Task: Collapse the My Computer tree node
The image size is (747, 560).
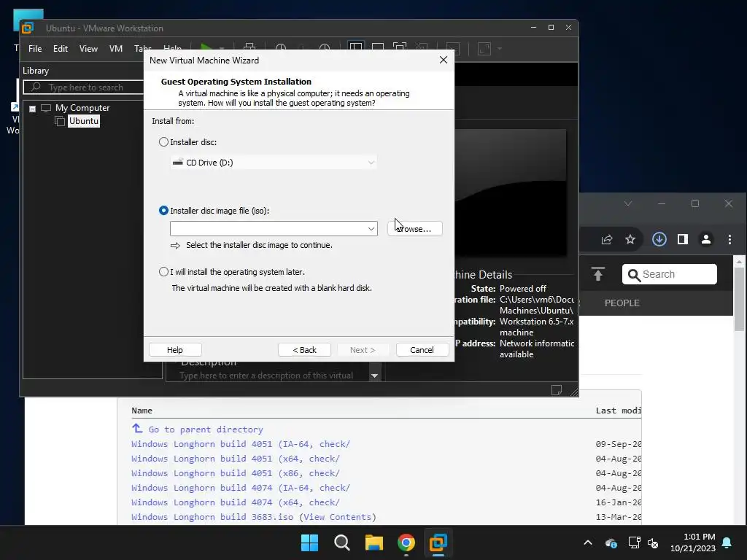Action: 32,109
